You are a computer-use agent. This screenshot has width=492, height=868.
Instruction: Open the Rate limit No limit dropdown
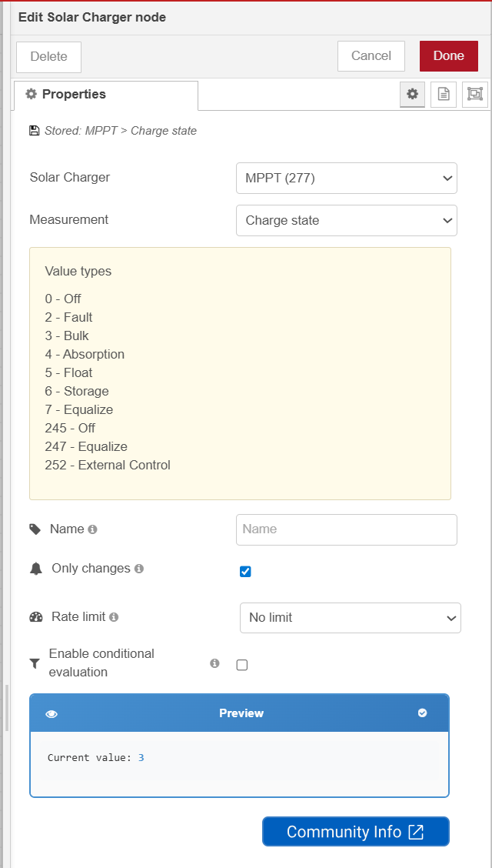(351, 618)
